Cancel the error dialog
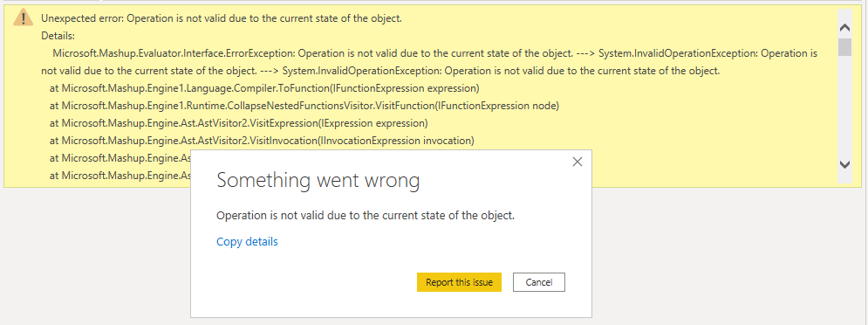Screen dimensions: 868x325 click(x=538, y=282)
